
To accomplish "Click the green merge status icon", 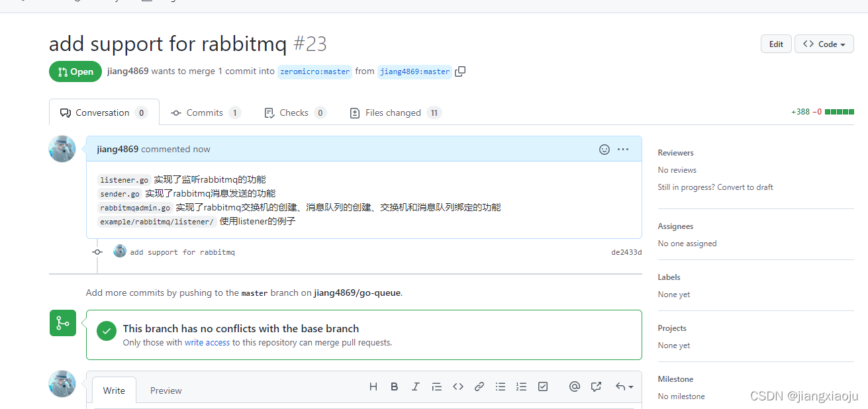I will click(63, 323).
